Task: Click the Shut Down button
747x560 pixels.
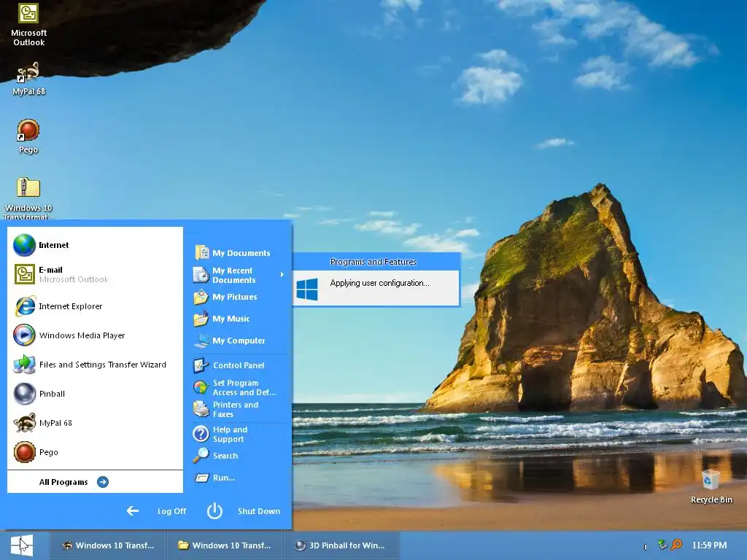Action: 244,511
